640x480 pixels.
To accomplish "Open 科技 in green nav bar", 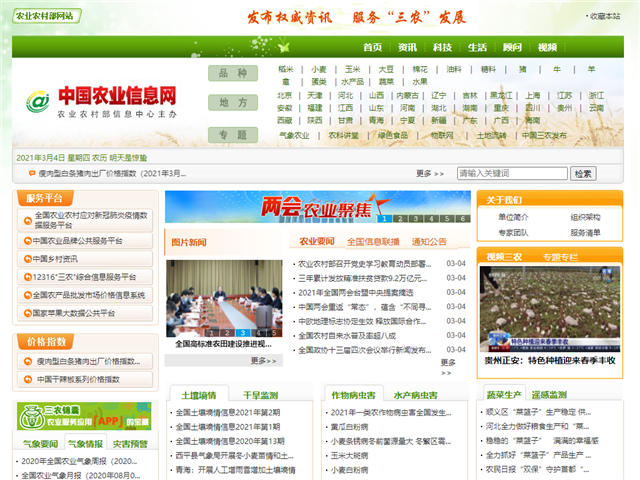I will [442, 47].
